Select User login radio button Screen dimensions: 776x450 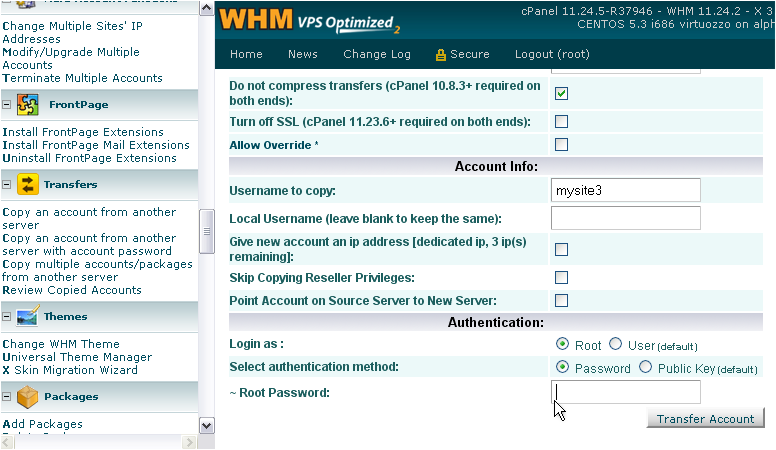coord(615,344)
